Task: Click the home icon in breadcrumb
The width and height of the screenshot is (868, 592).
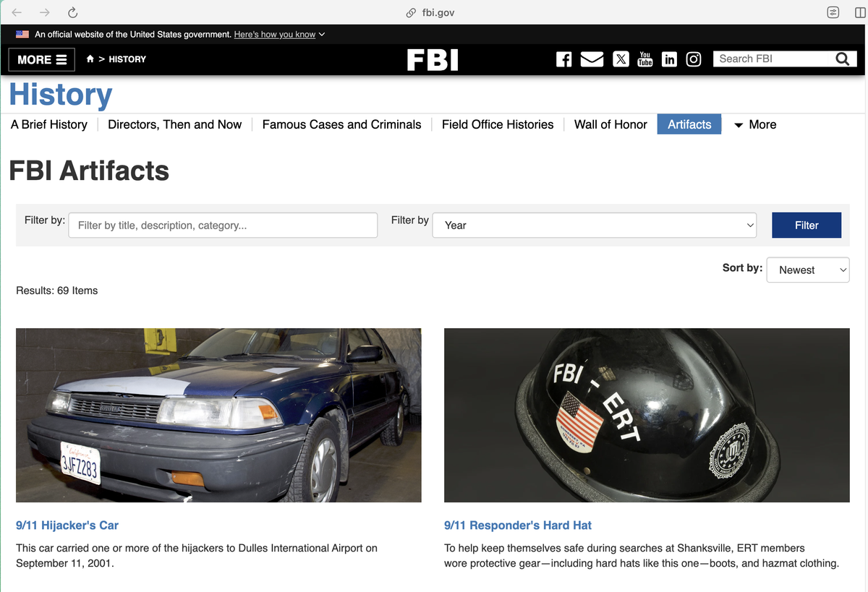Action: coord(90,59)
